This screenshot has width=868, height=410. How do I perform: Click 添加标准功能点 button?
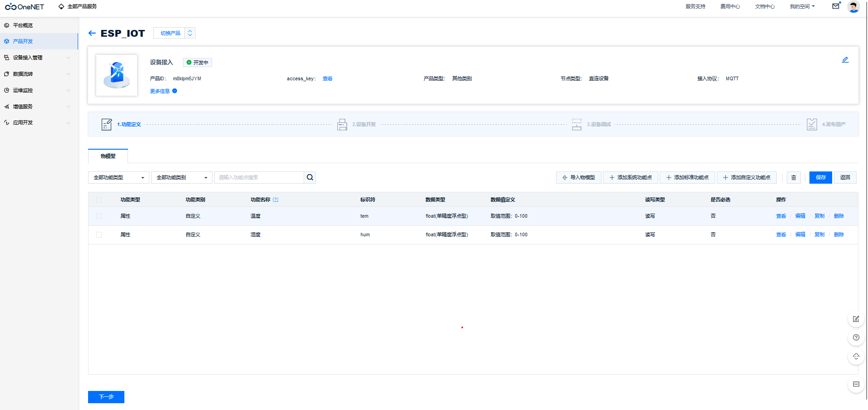coord(687,177)
